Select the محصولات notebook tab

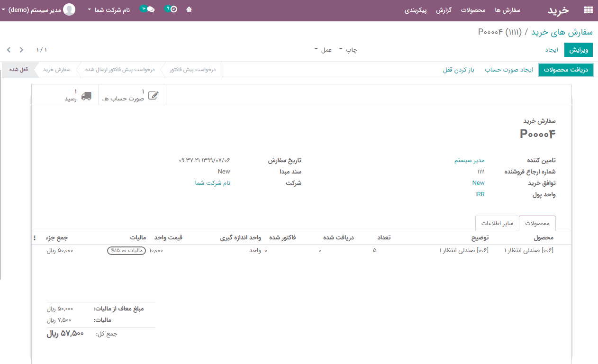pyautogui.click(x=537, y=223)
